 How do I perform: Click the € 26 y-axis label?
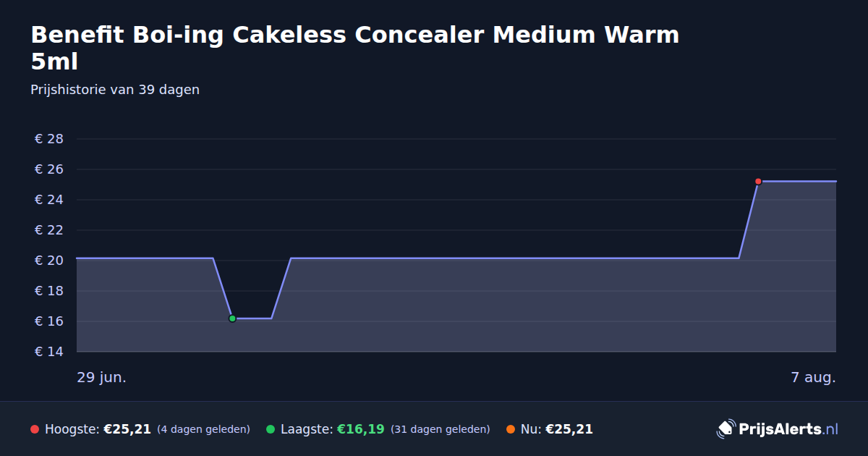point(49,169)
